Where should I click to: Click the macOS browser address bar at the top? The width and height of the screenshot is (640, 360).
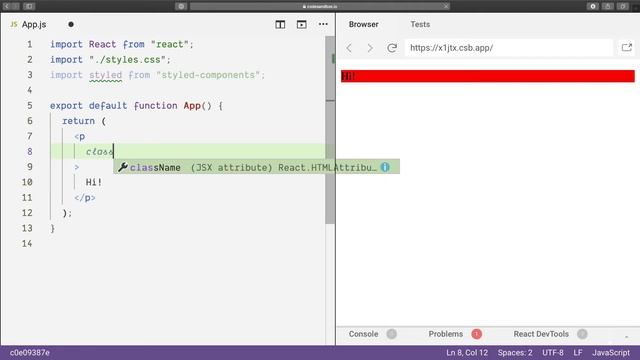tap(320, 6)
